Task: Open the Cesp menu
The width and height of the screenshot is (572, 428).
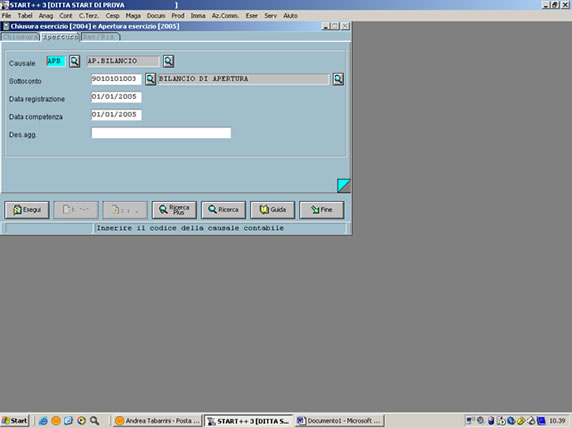Action: pyautogui.click(x=112, y=16)
